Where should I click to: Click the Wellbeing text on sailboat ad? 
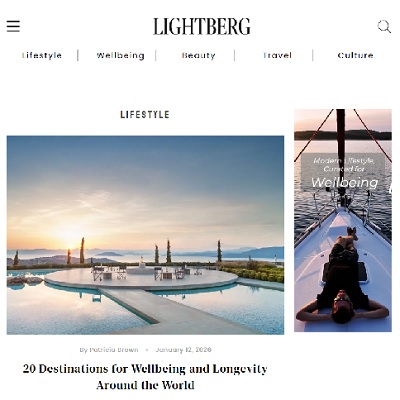coord(345,182)
